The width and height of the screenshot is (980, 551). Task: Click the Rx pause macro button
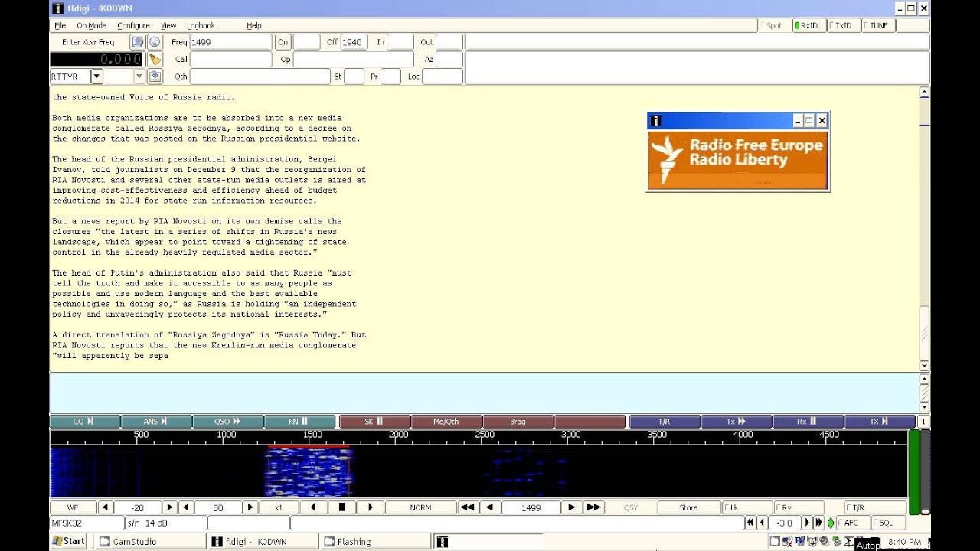pos(808,422)
